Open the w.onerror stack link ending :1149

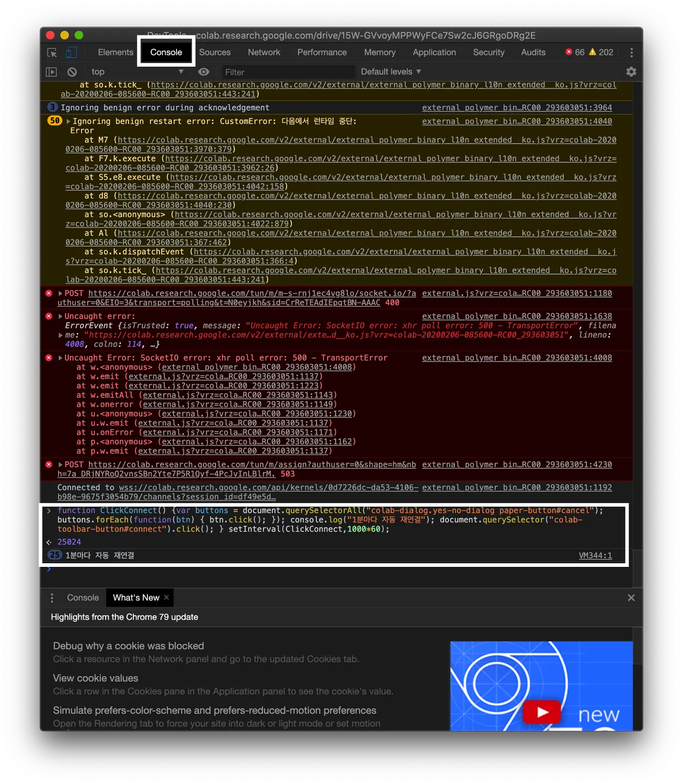238,405
